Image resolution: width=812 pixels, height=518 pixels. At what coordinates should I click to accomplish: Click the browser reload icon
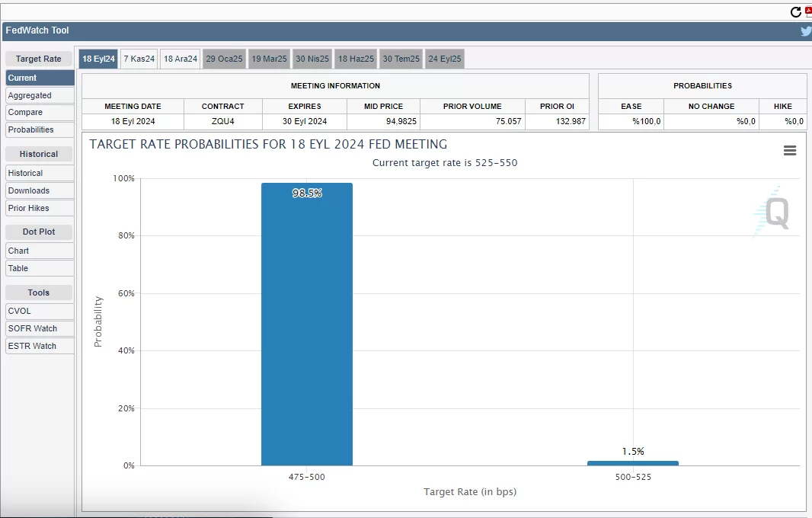[x=796, y=12]
